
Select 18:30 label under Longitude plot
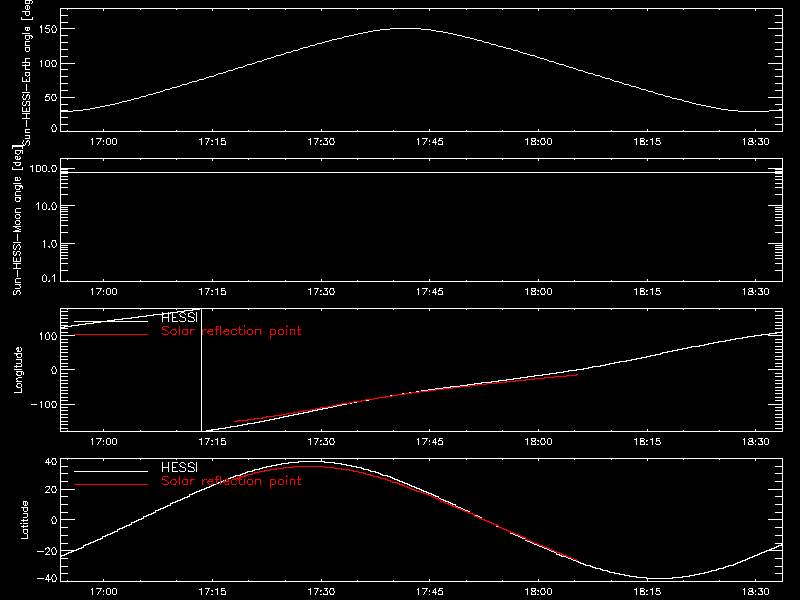[x=756, y=441]
